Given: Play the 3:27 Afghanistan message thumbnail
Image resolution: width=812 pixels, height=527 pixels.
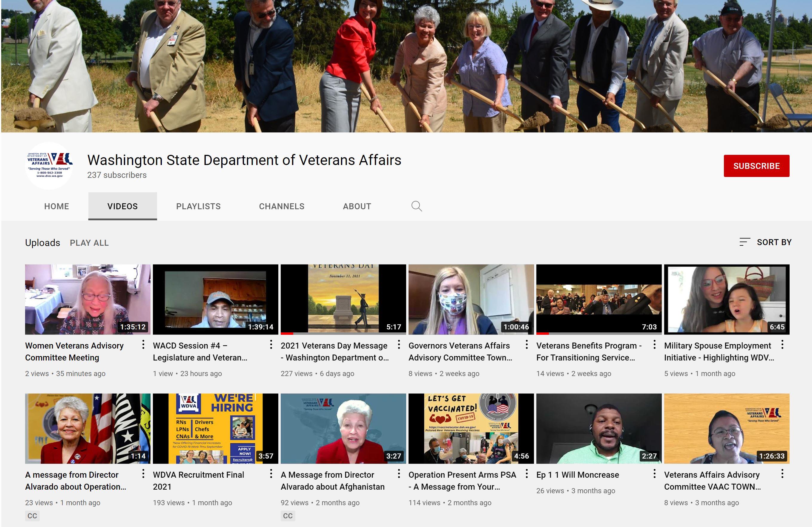Looking at the screenshot, I should point(343,428).
